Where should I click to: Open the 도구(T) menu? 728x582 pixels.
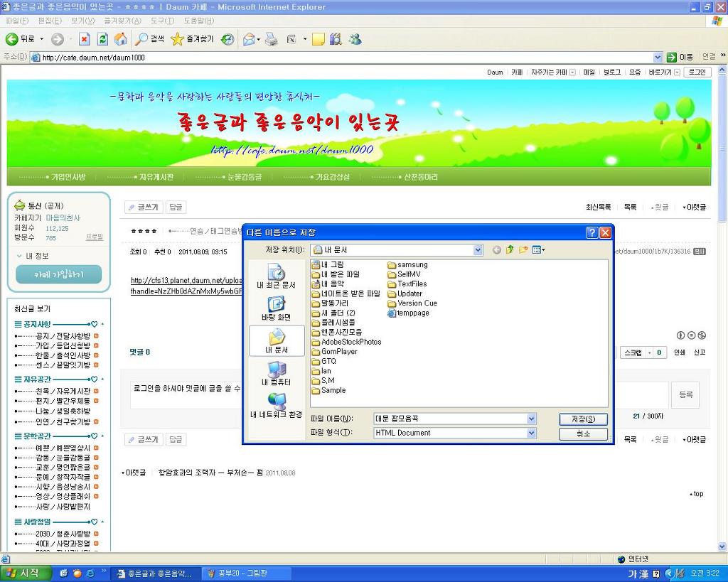162,21
